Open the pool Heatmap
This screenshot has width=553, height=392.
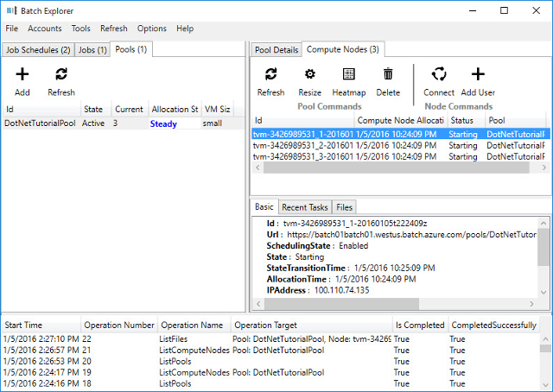click(348, 75)
